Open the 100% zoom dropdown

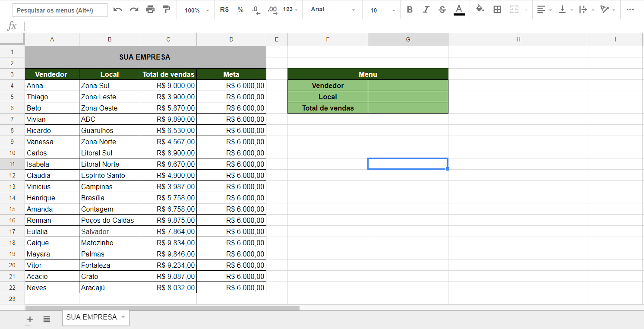point(196,10)
